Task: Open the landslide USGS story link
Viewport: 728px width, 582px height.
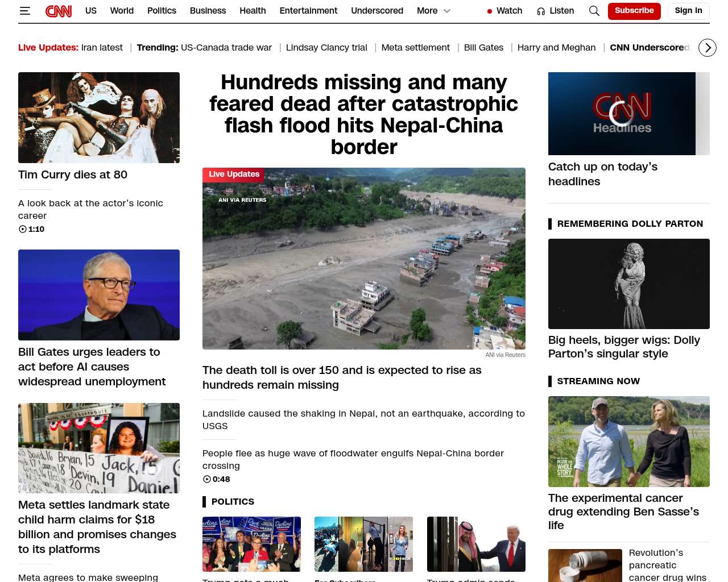Action: (363, 419)
